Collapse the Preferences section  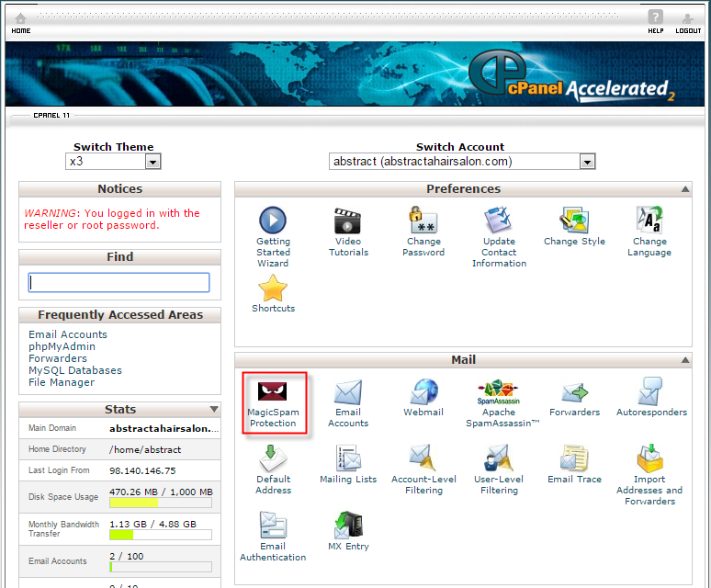point(685,189)
